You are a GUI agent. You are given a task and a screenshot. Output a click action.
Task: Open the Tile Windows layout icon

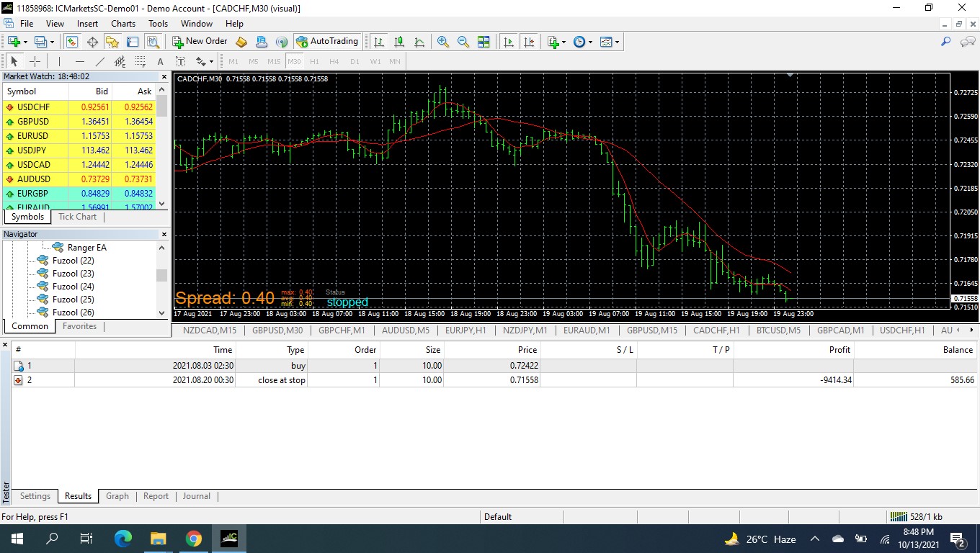(x=484, y=42)
